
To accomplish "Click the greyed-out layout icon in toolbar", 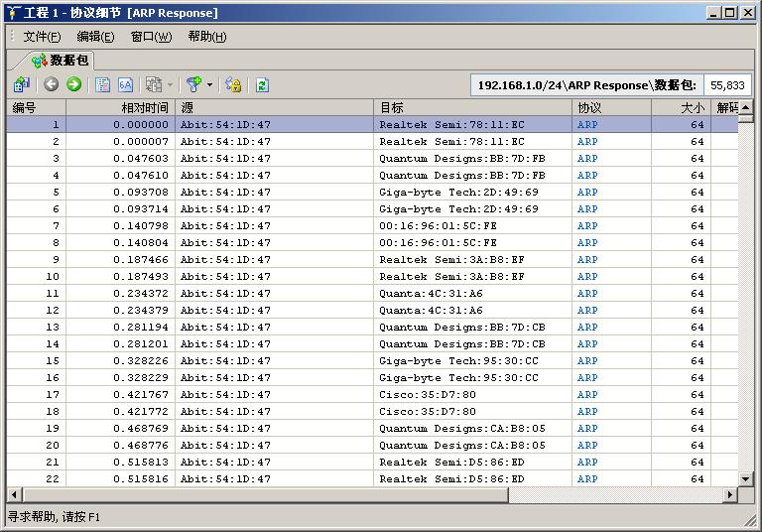I will coord(154,85).
